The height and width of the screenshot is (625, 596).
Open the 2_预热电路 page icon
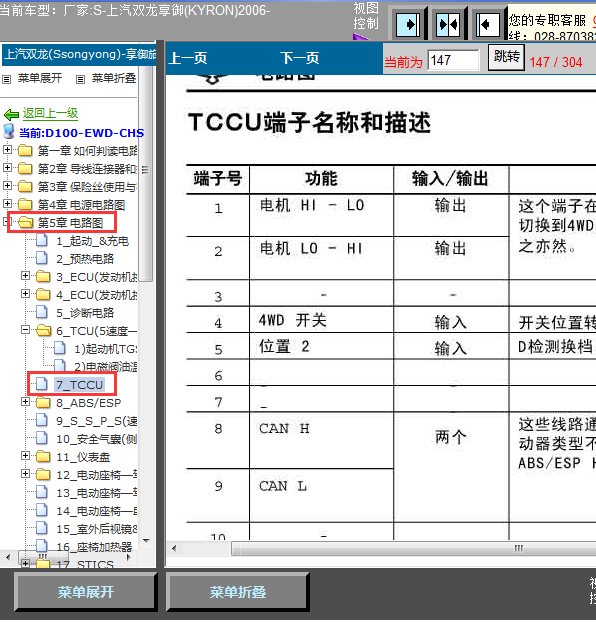pyautogui.click(x=42, y=258)
